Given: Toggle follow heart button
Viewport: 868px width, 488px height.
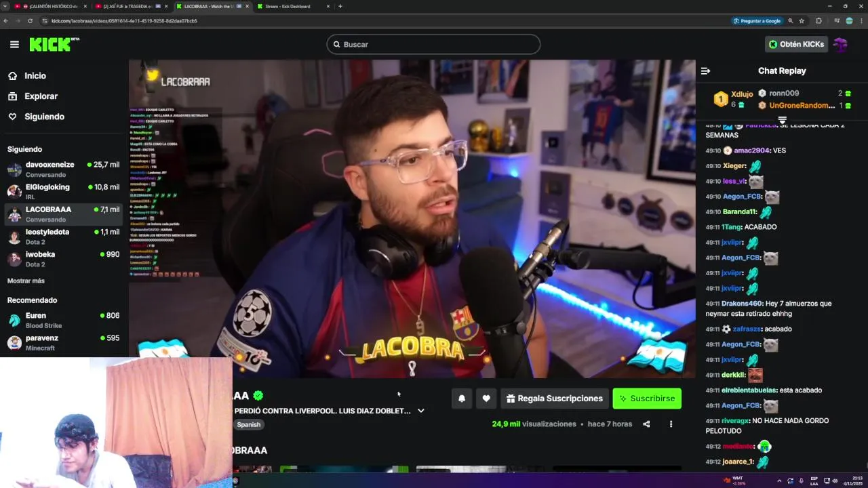Looking at the screenshot, I should click(486, 399).
